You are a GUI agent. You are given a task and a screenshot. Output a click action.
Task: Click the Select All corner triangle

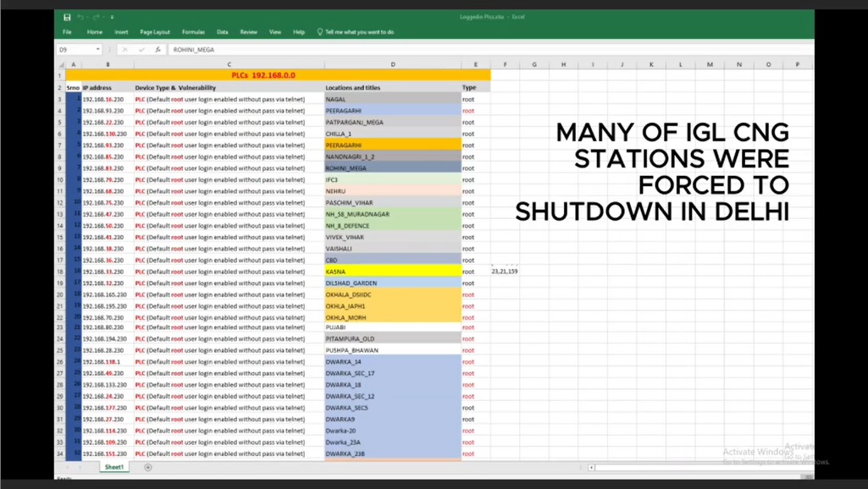coord(61,64)
